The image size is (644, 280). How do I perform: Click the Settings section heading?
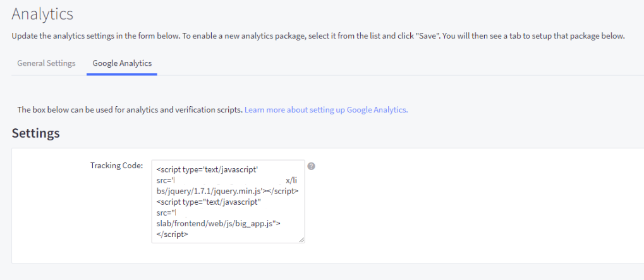pos(36,133)
